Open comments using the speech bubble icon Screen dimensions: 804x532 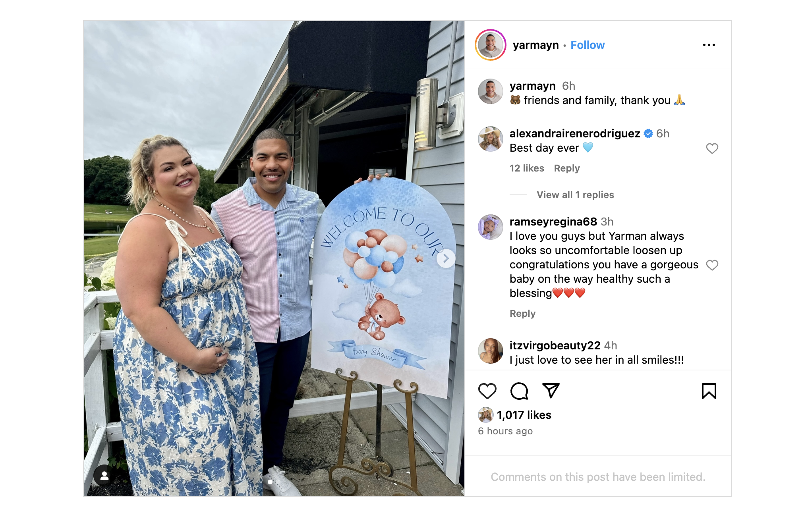click(x=519, y=391)
